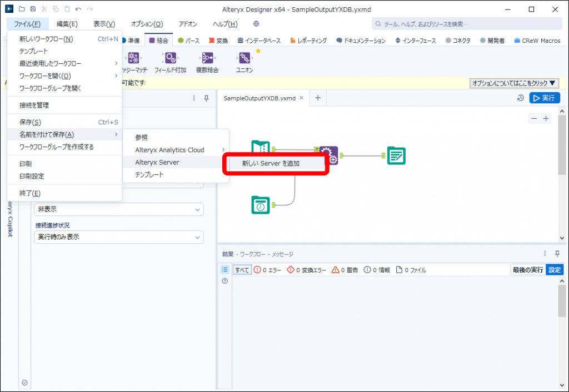
Task: Select the ユニオン tool icon
Action: (244, 58)
